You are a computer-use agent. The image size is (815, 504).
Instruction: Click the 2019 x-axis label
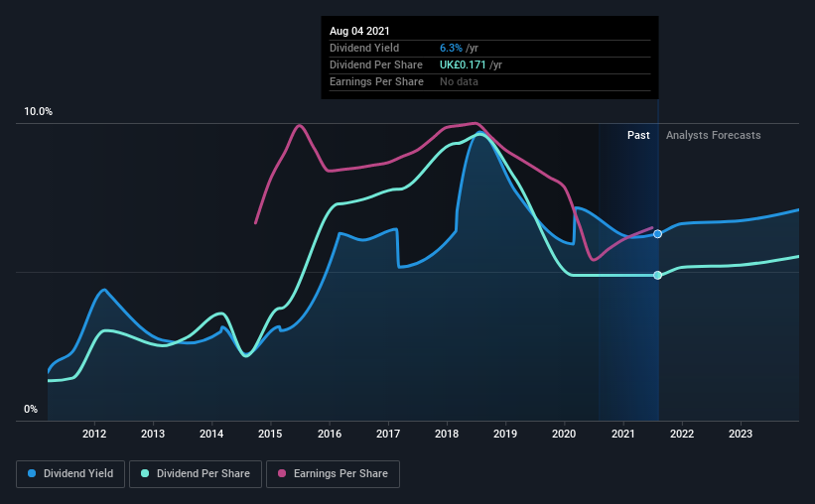click(x=505, y=434)
